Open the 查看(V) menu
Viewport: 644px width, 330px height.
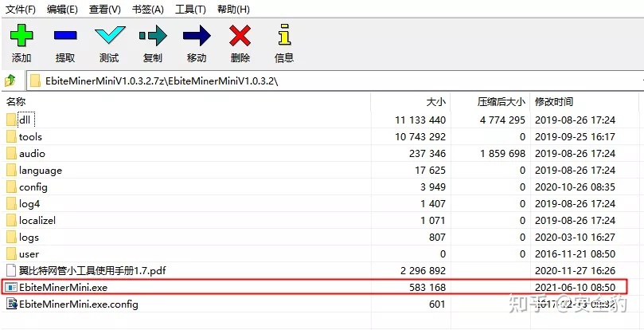click(x=105, y=10)
